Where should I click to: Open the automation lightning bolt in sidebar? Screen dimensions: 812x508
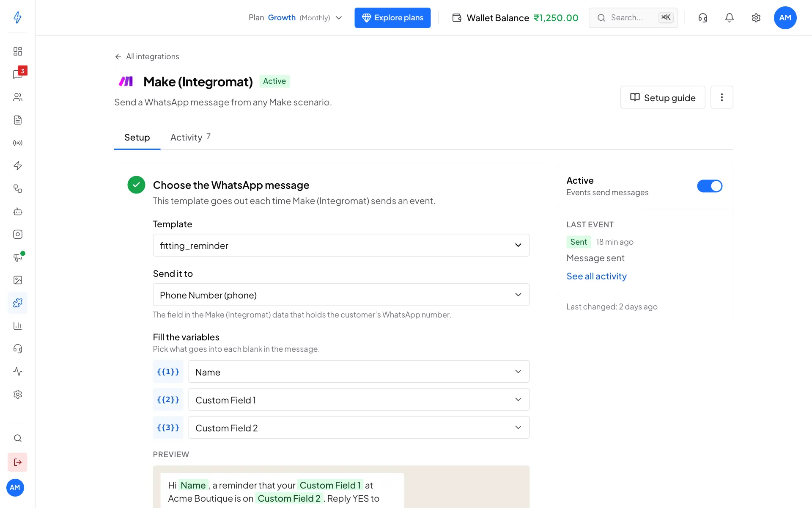pos(17,166)
